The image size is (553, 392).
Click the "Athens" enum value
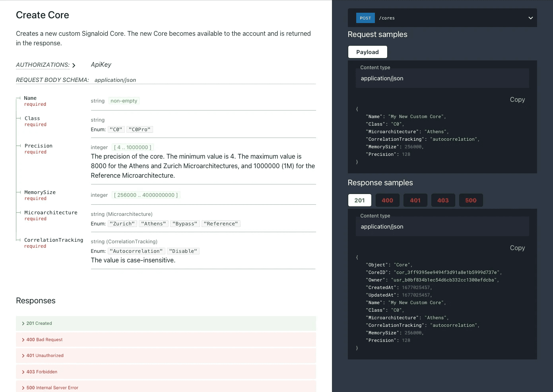153,223
